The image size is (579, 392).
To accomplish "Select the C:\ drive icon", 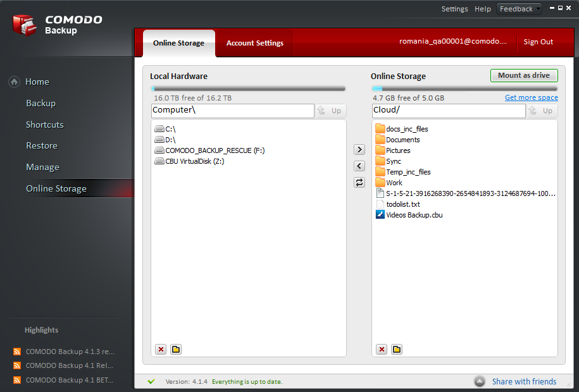I will pos(159,129).
